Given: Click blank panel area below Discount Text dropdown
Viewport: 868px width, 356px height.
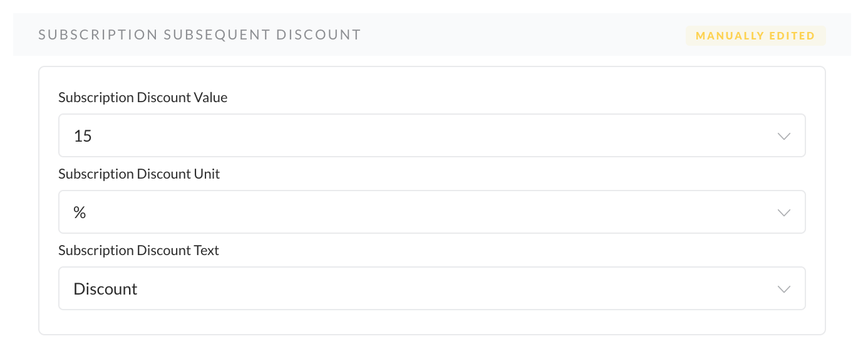Looking at the screenshot, I should coord(432,322).
